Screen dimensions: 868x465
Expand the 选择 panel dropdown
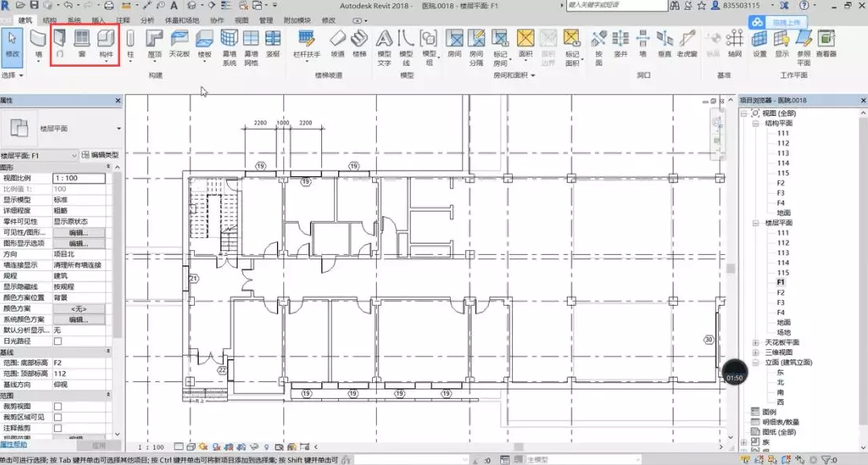21,75
